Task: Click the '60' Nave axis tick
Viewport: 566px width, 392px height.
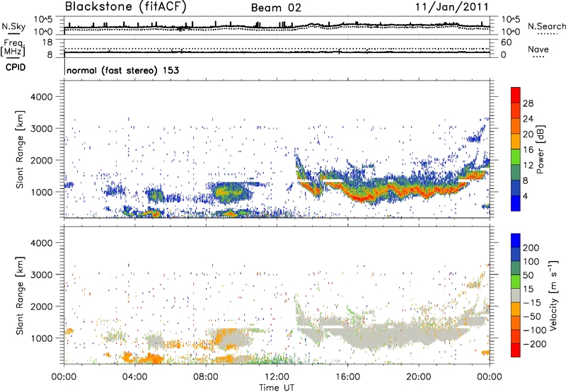Action: [506, 42]
